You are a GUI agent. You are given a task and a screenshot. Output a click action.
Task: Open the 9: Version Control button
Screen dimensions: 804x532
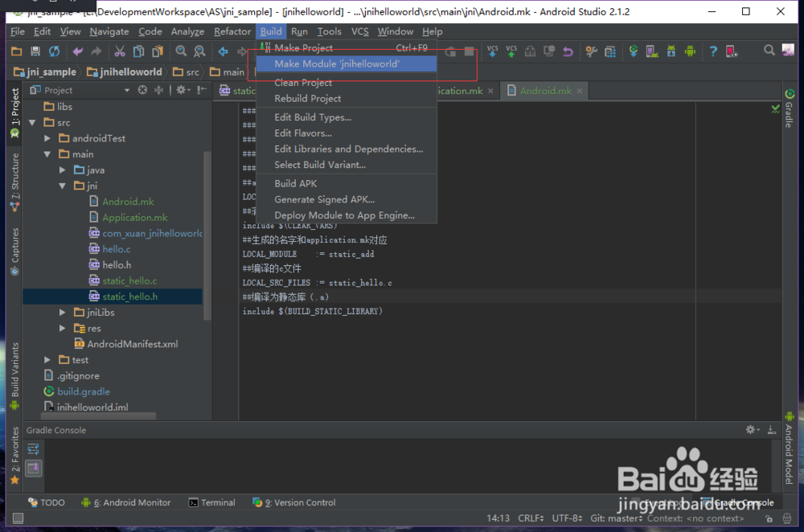tap(294, 502)
